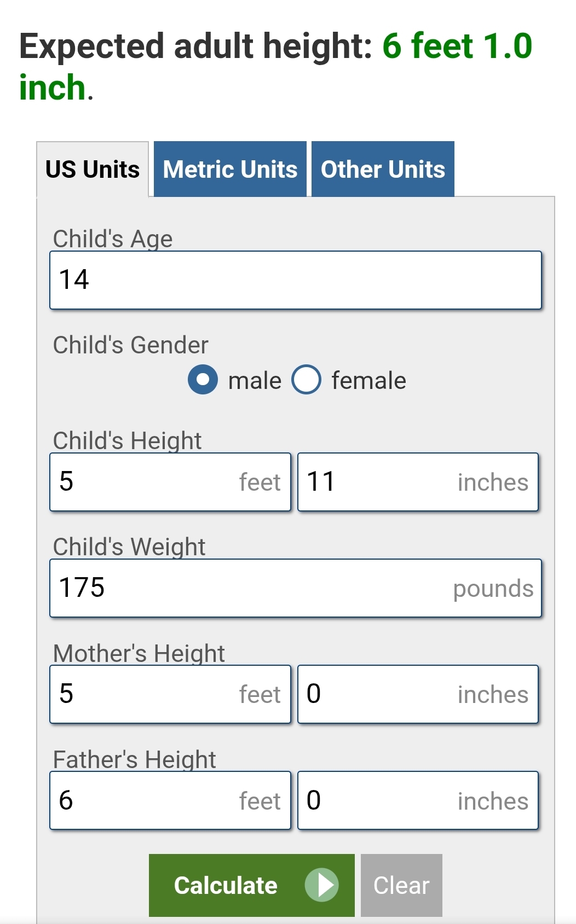Click the Father's Height inches field
Screen dimensions: 576x924
coord(418,800)
